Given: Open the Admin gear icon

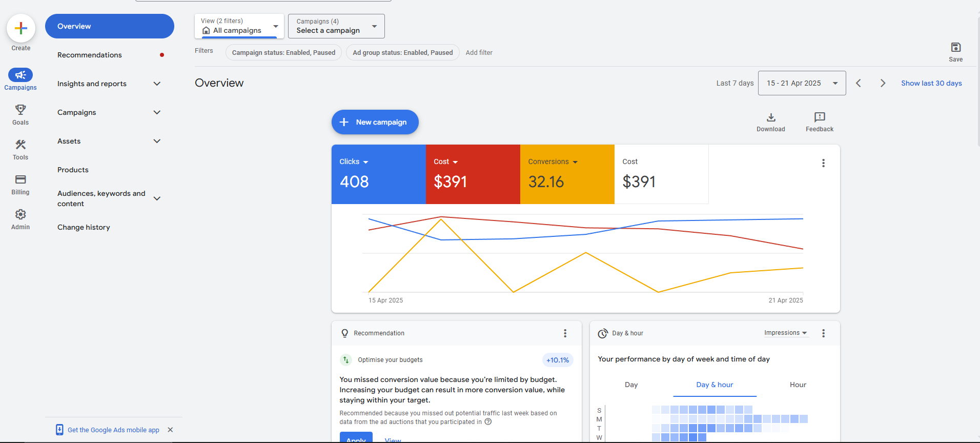Looking at the screenshot, I should [x=21, y=214].
